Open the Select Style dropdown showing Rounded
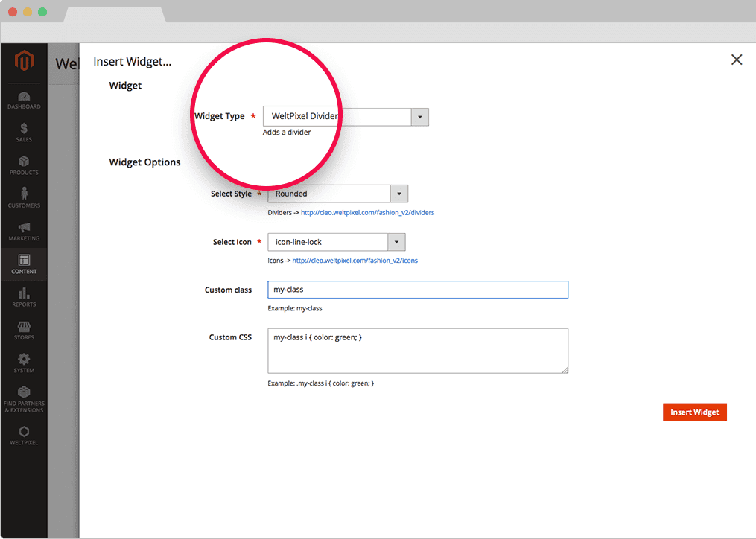Screen dimensions: 756x539 click(x=399, y=194)
